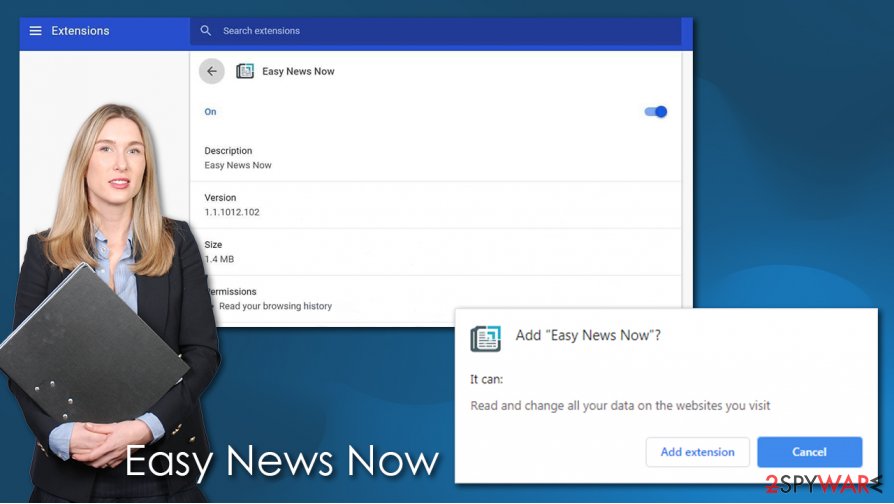894x504 pixels.
Task: Select the version number 1.1.1012.102
Action: pyautogui.click(x=232, y=212)
